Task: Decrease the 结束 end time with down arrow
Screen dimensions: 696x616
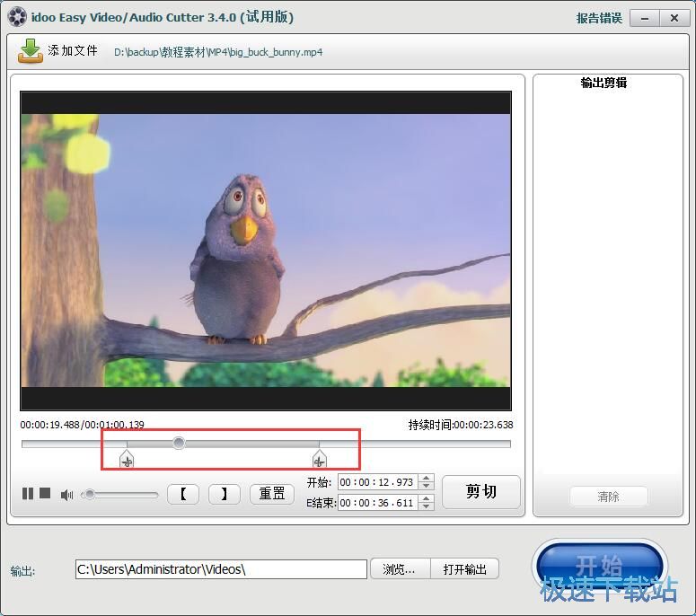Action: (x=426, y=506)
